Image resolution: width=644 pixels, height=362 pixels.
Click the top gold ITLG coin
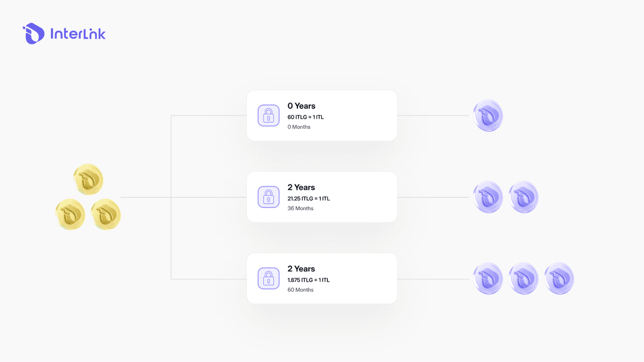89,180
